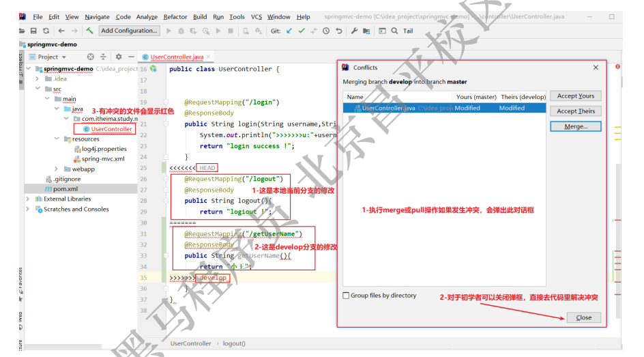Click the red error indicator in editor corner

pyautogui.click(x=617, y=66)
